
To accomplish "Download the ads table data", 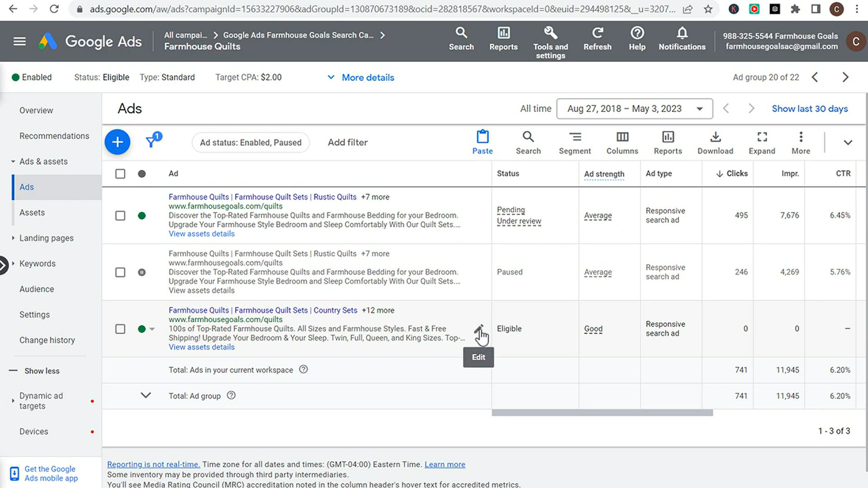I will [715, 142].
